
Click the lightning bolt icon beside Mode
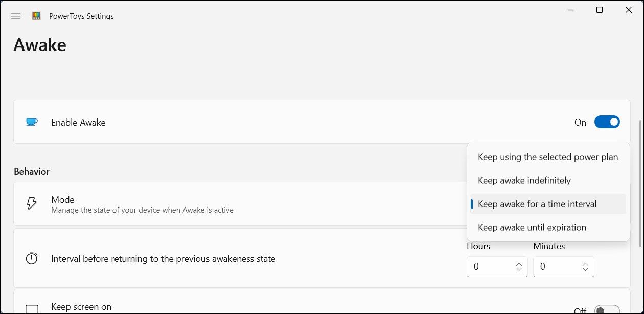pos(31,204)
